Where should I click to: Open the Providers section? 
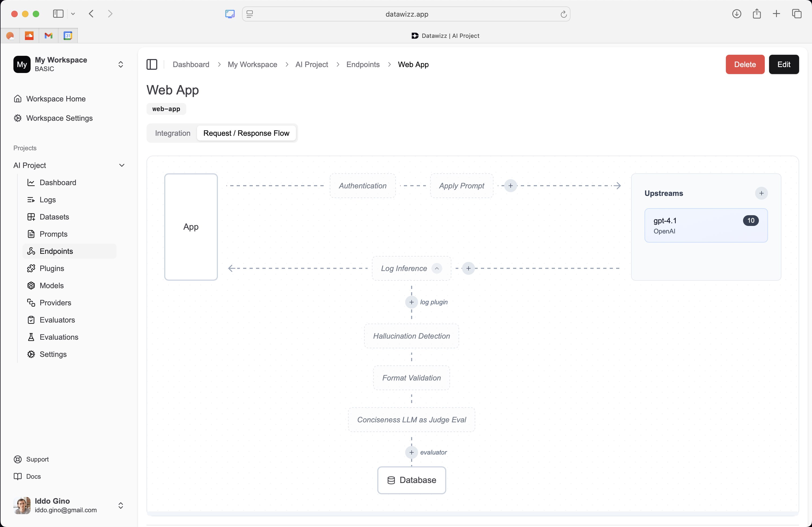click(55, 303)
